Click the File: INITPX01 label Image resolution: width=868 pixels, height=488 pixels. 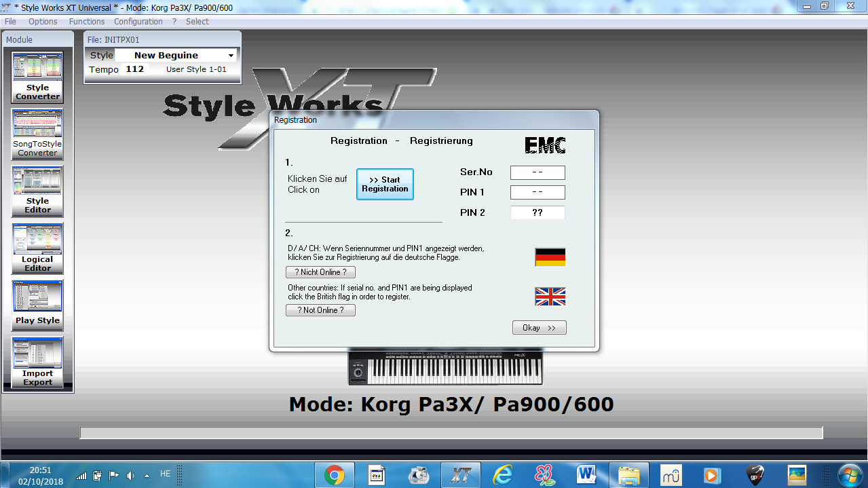(x=113, y=40)
